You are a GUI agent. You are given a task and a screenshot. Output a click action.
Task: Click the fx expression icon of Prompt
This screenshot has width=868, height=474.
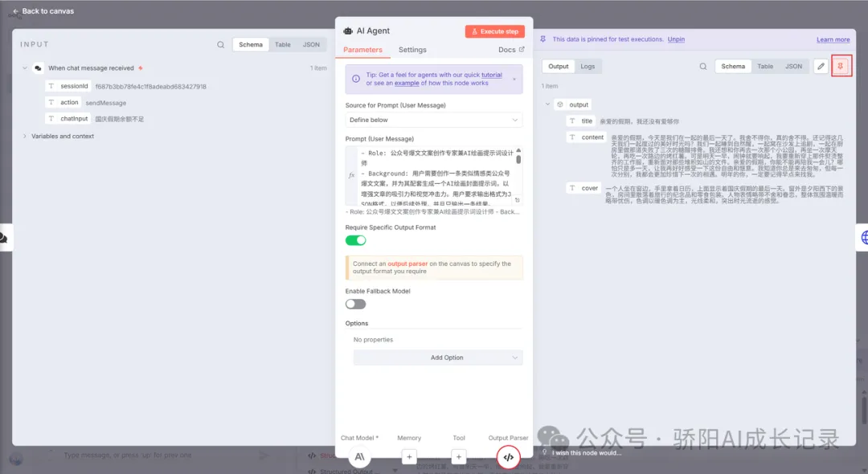point(351,176)
